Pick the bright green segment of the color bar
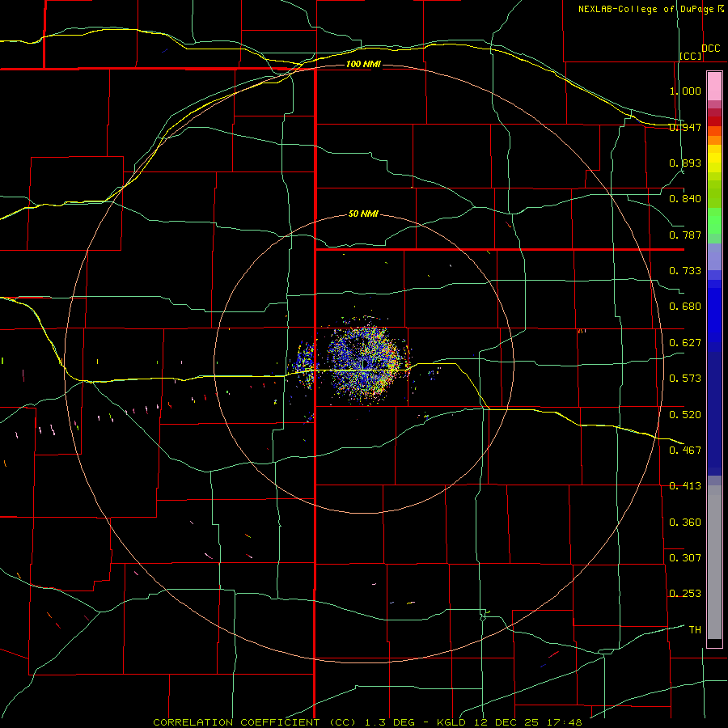This screenshot has width=728, height=728. coord(714,221)
